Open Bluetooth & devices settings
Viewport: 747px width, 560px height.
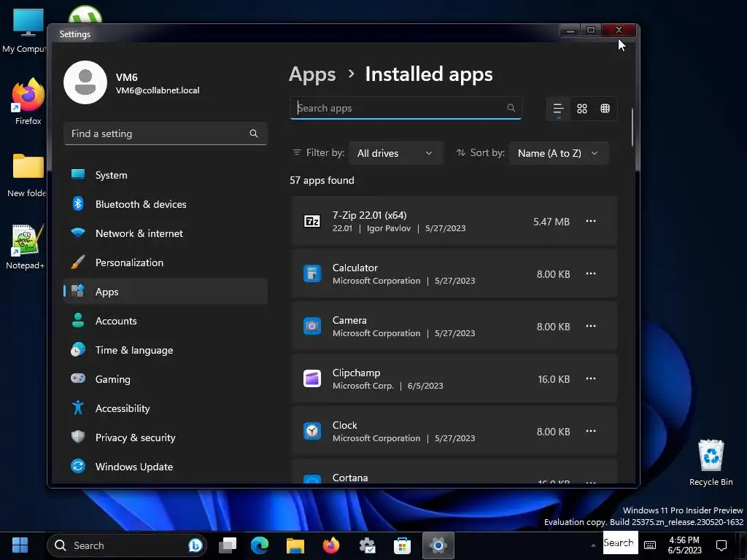(x=166, y=204)
